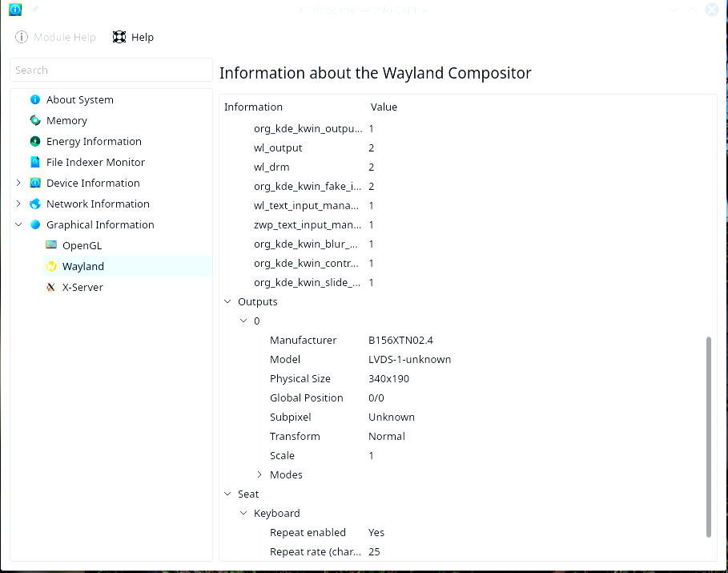Open Energy Information icon in sidebar
Screen dimensions: 728x573
(x=35, y=142)
